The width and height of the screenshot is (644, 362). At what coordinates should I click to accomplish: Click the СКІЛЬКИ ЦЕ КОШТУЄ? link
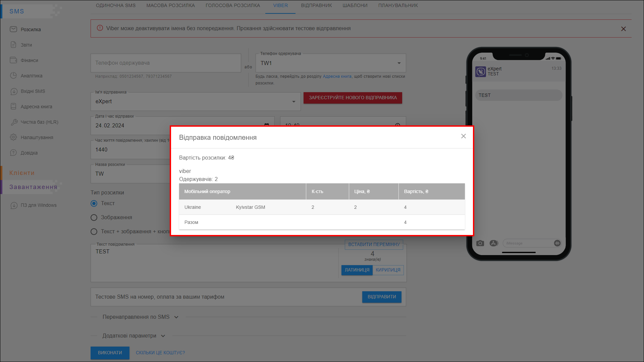160,353
